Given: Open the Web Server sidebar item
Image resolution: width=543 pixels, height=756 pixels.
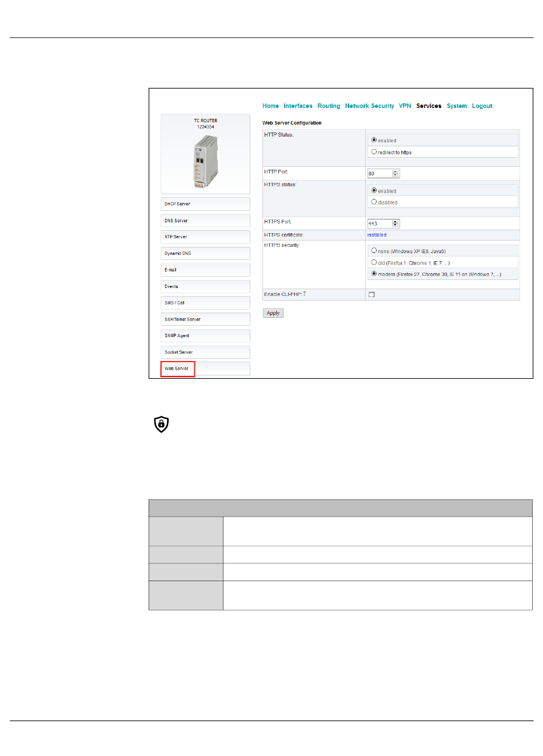Looking at the screenshot, I should [x=177, y=369].
